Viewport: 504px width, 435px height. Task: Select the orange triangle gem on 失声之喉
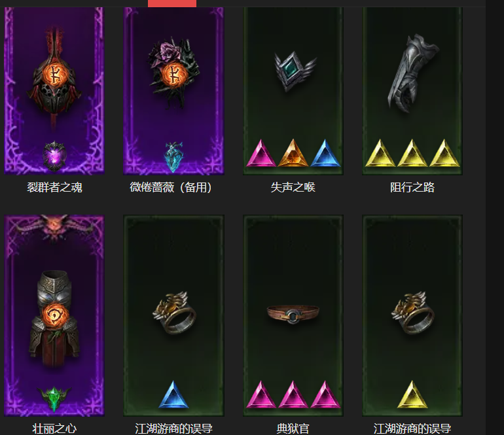click(x=293, y=153)
